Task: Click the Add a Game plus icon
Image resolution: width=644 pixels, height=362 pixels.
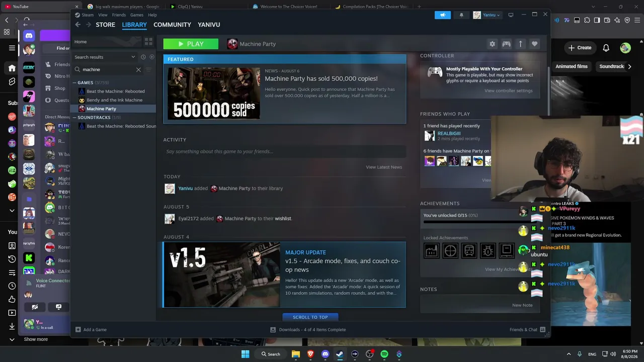Action: 78,330
